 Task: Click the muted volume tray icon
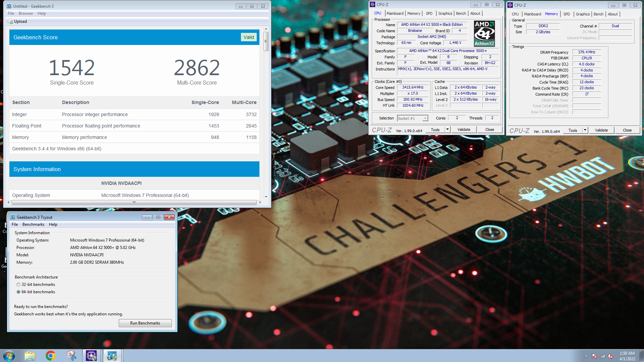coord(610,356)
